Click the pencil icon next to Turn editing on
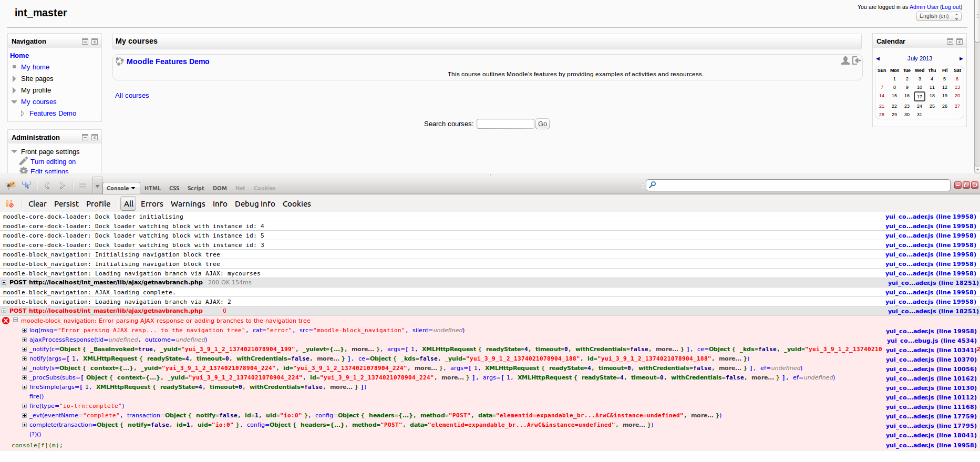This screenshot has height=462, width=980. pos(24,161)
